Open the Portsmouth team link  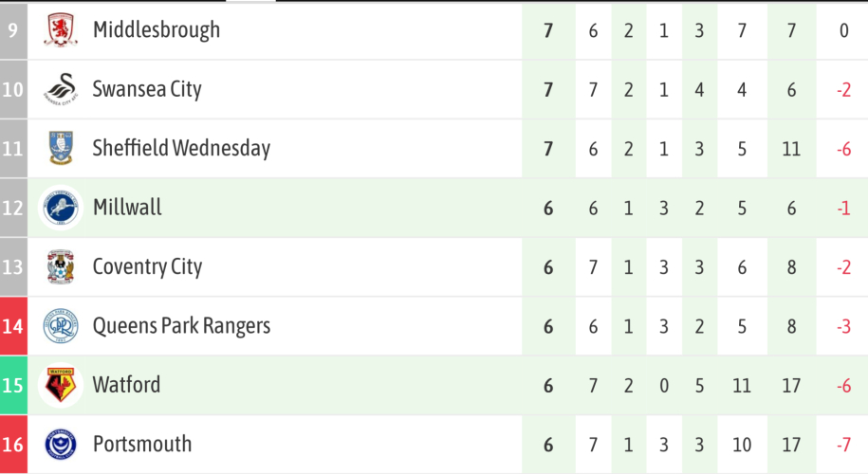[x=142, y=444]
